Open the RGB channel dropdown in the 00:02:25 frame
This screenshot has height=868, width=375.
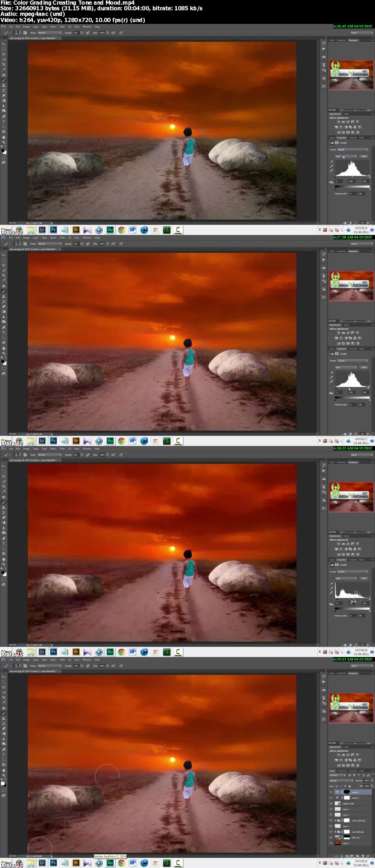coord(346,578)
